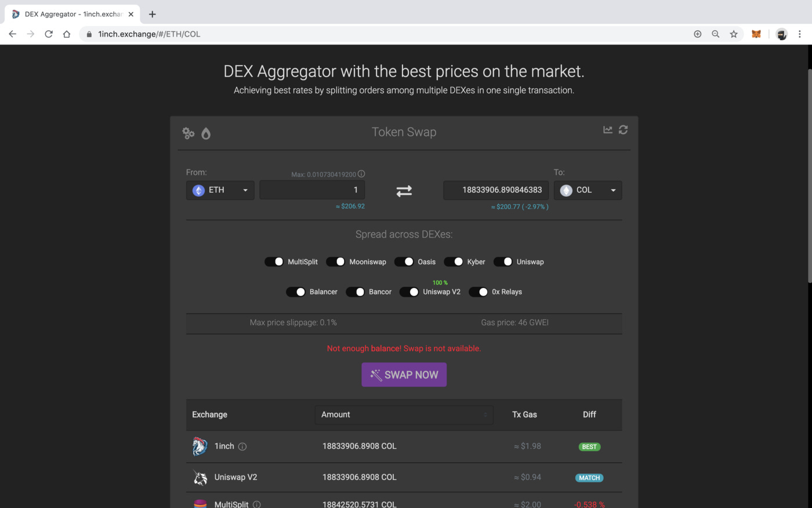
Task: Click the To amount output field
Action: pyautogui.click(x=496, y=190)
